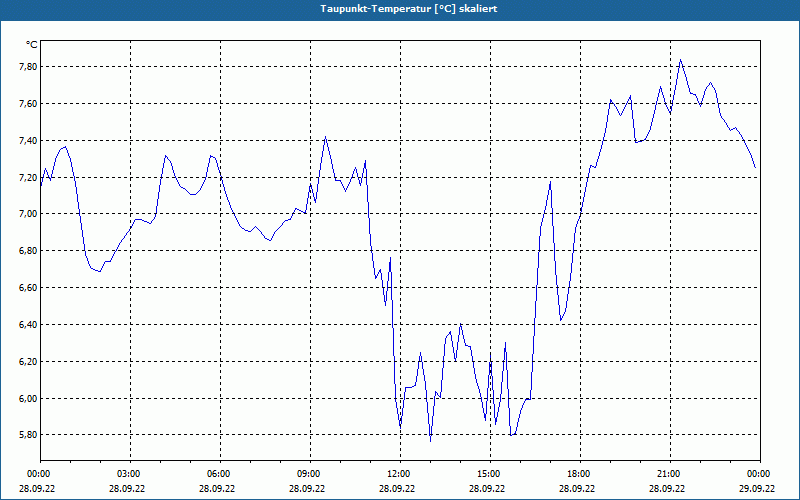Click the 6,00 y-axis label
This screenshot has width=800, height=500.
pyautogui.click(x=29, y=398)
